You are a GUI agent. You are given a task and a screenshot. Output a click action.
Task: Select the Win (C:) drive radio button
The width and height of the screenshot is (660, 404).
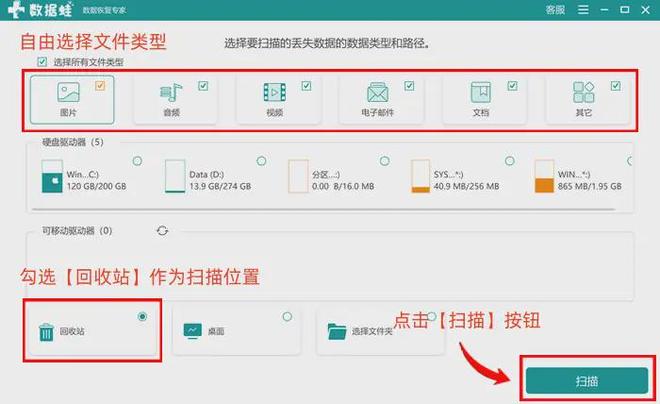pos(137,161)
